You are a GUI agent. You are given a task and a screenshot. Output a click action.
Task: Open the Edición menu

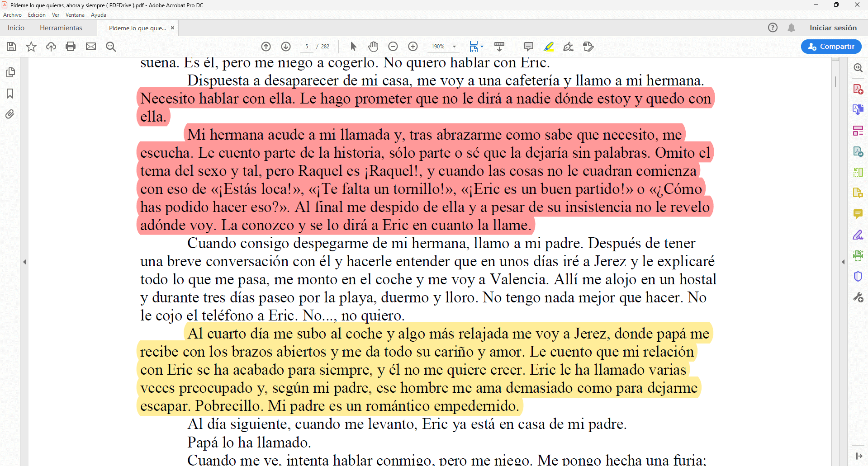coord(37,15)
